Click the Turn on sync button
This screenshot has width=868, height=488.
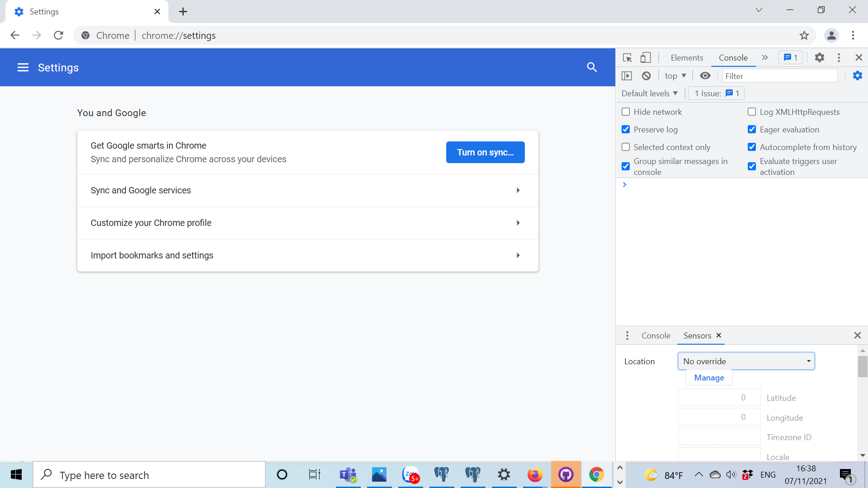click(x=485, y=152)
